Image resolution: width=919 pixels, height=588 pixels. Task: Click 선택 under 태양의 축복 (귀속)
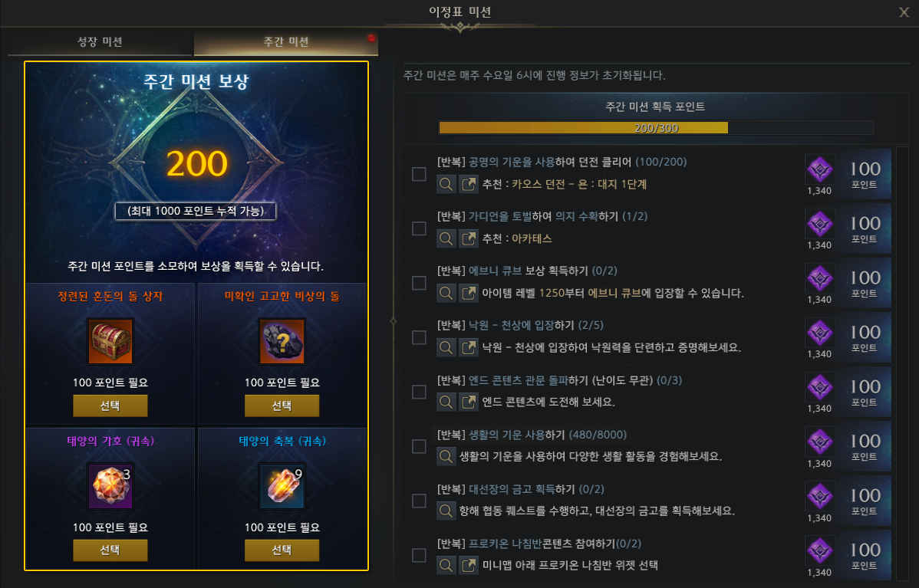coord(282,550)
